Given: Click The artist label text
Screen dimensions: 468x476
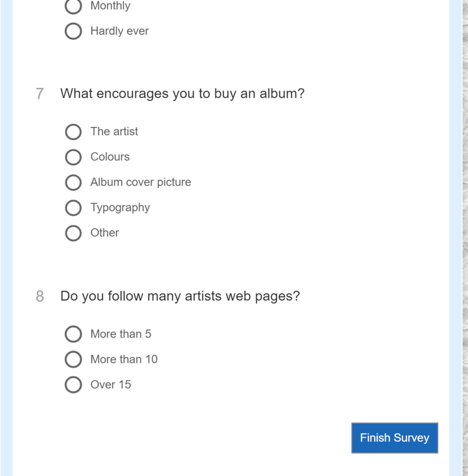Looking at the screenshot, I should [114, 132].
